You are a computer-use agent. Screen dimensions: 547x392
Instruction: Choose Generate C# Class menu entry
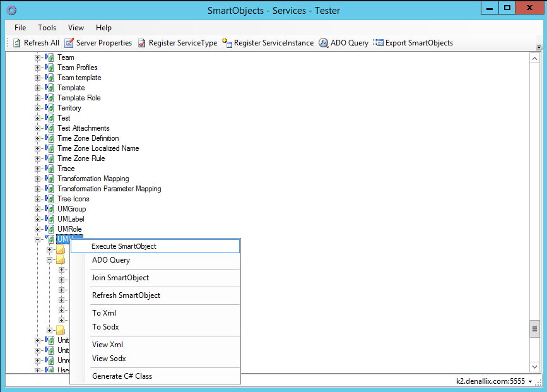[155, 376]
